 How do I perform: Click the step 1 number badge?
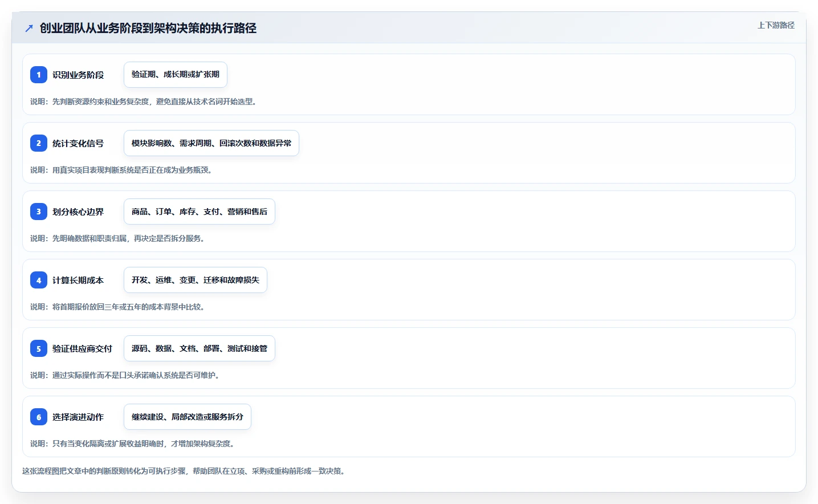pyautogui.click(x=39, y=75)
